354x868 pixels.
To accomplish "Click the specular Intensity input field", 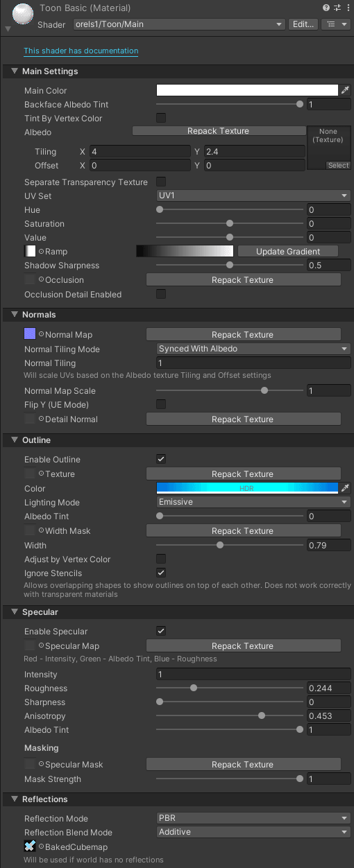I will 253,675.
